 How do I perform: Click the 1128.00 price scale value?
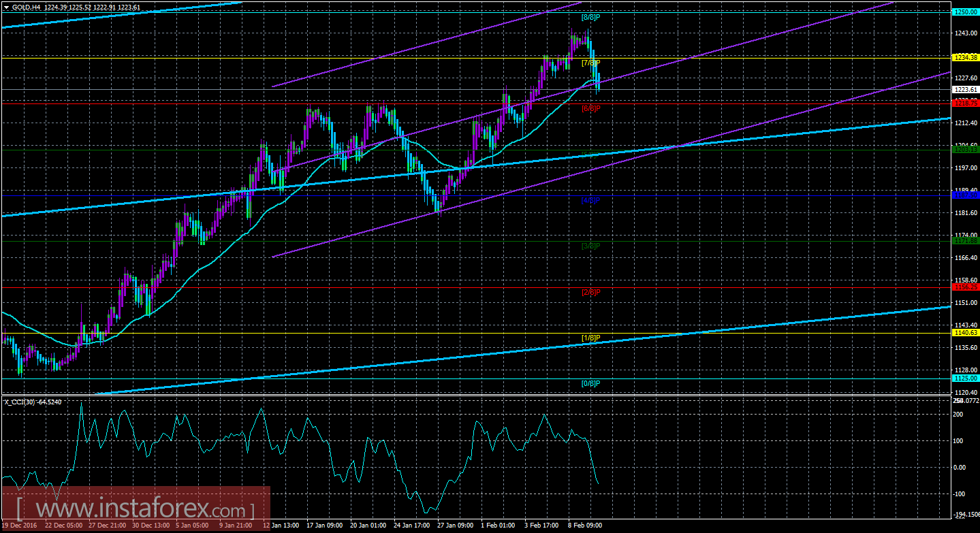tap(966, 370)
